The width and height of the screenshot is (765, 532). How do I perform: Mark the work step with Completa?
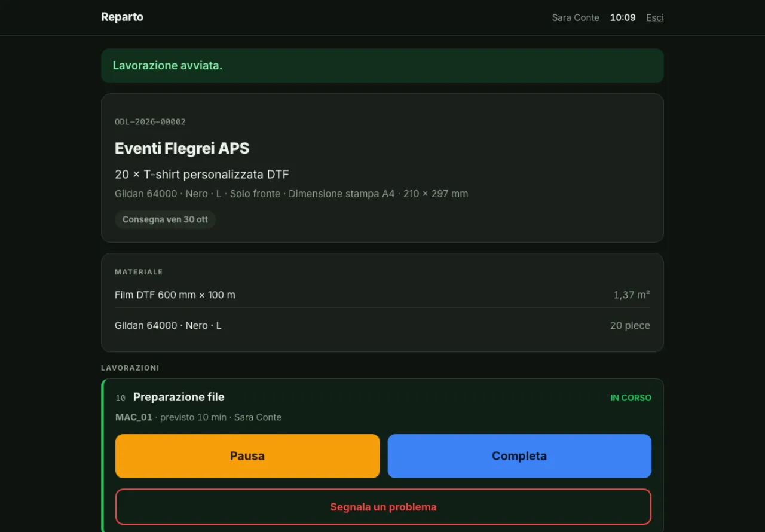(x=519, y=456)
